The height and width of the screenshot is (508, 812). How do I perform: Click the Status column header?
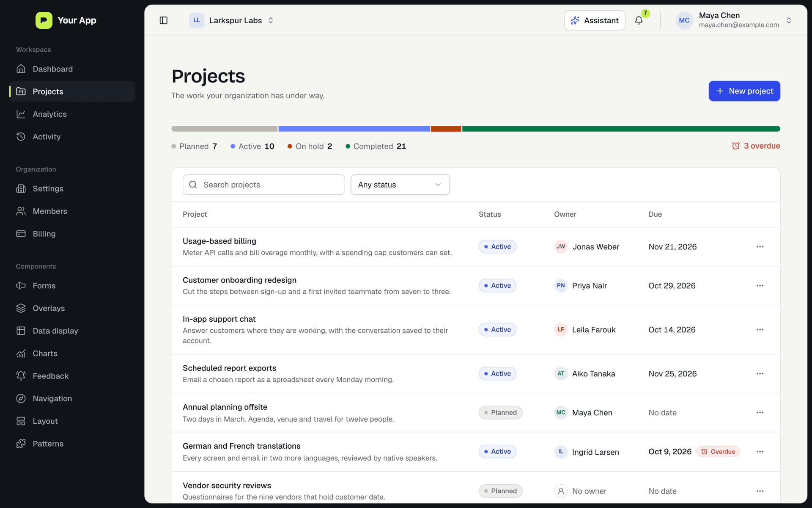pos(490,214)
